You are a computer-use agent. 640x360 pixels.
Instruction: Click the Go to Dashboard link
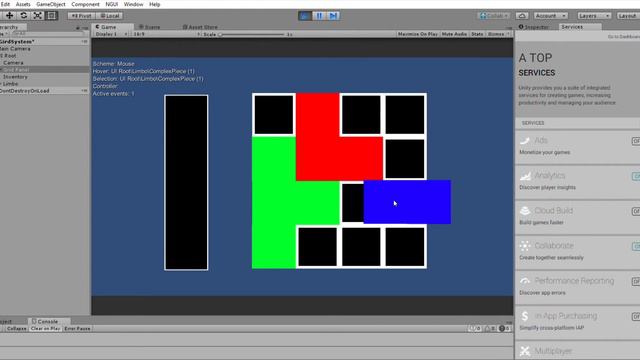point(624,37)
